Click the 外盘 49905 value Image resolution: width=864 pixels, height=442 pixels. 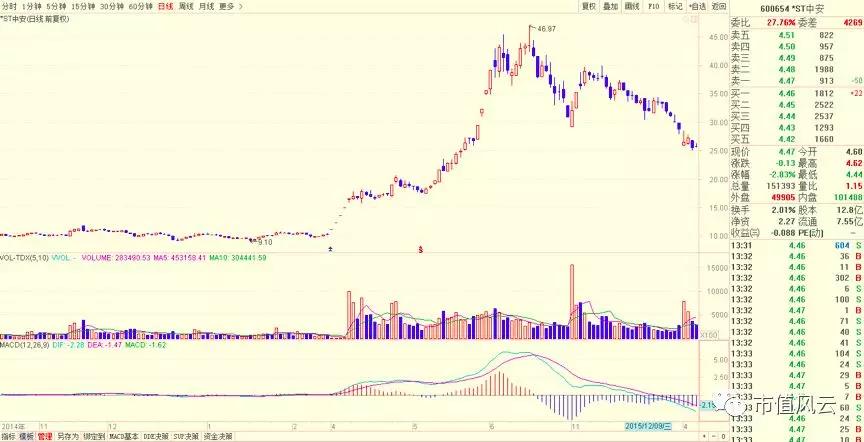pyautogui.click(x=784, y=197)
